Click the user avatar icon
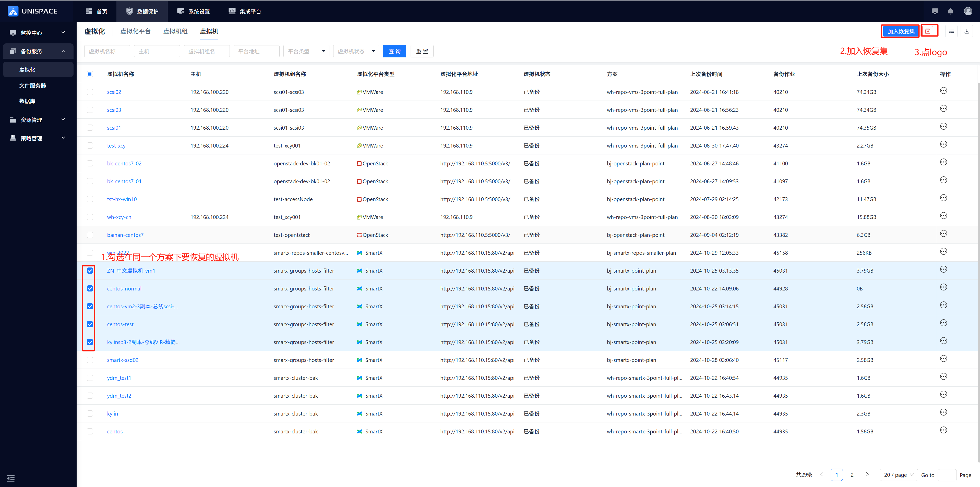The image size is (980, 487). click(968, 11)
